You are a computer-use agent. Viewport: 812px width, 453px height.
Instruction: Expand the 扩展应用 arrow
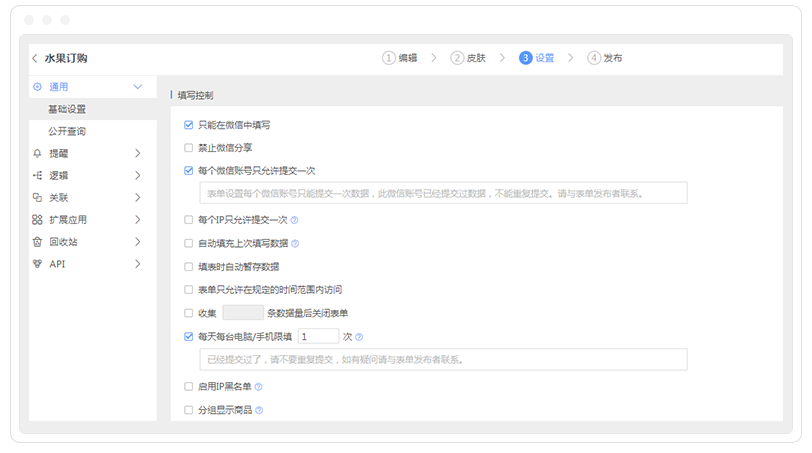pos(137,219)
